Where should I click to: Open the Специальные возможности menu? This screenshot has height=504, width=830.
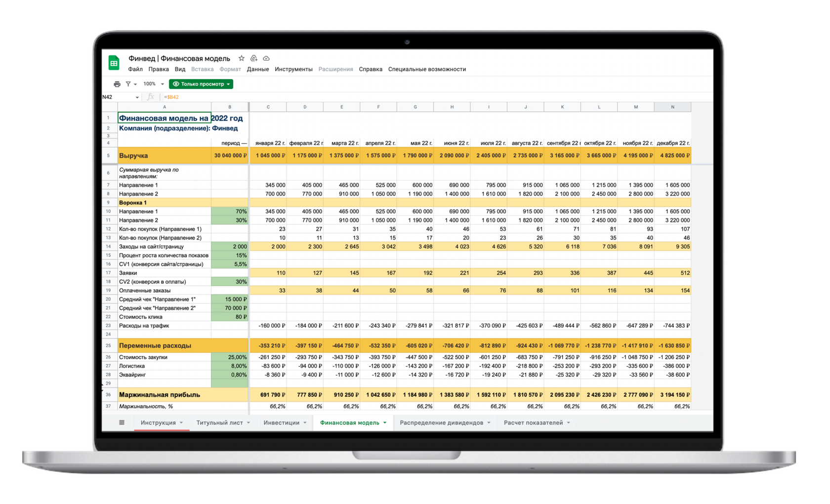427,69
